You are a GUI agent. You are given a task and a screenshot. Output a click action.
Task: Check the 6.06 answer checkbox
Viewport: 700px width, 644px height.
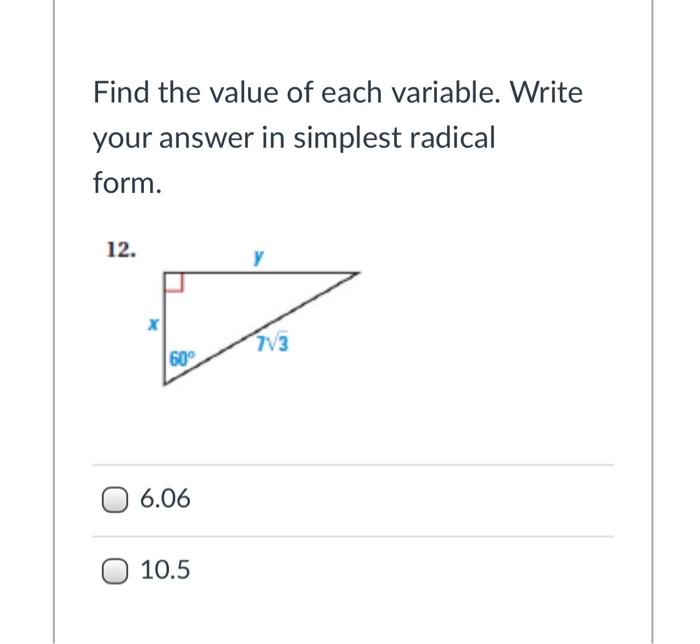115,498
